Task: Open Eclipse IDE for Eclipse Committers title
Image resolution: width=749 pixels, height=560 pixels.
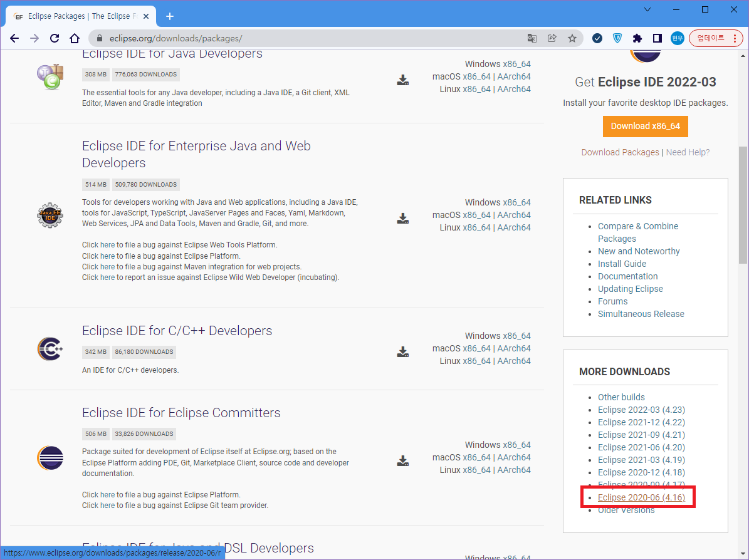Action: [x=181, y=413]
